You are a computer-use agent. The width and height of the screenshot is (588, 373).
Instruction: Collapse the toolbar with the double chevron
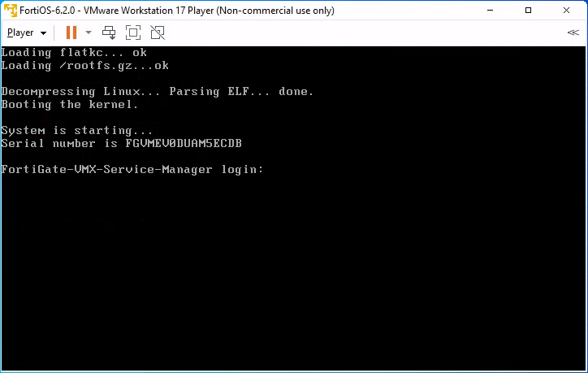pyautogui.click(x=573, y=33)
